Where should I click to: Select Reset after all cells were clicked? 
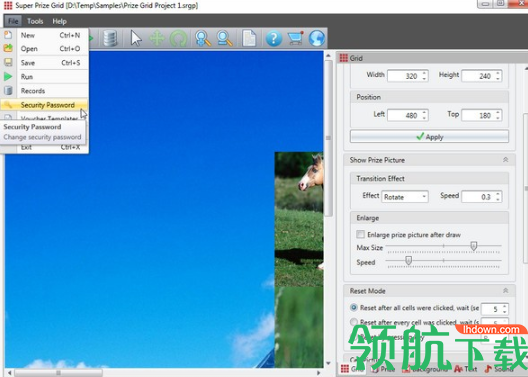pos(354,307)
